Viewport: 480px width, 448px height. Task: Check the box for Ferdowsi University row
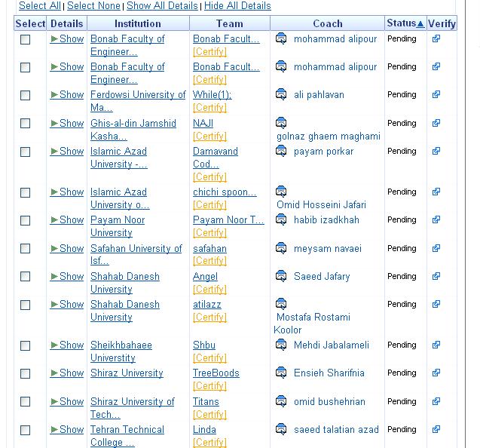(25, 96)
